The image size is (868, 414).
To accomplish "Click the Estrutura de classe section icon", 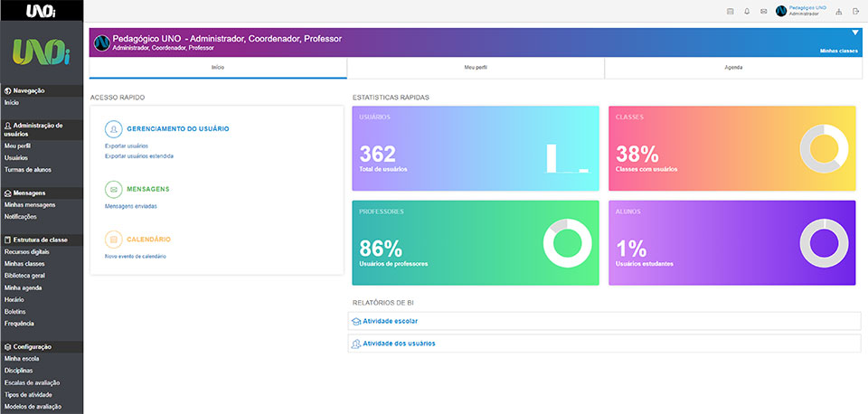I will point(8,240).
